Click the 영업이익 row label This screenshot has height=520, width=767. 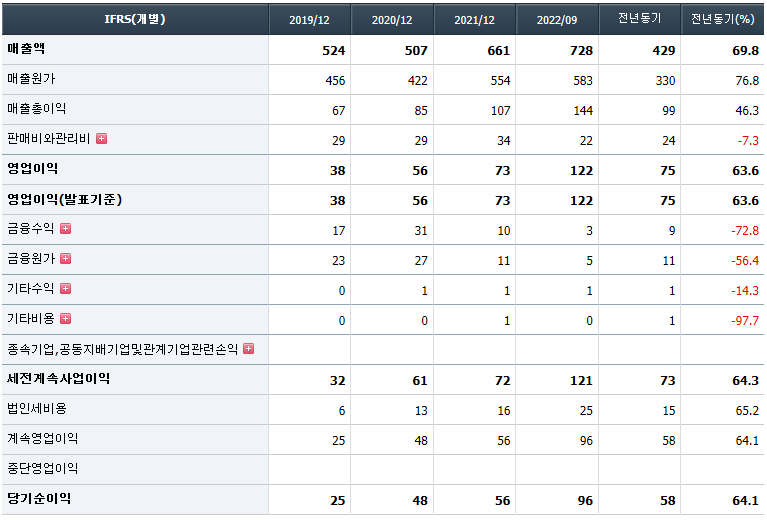pyautogui.click(x=32, y=168)
